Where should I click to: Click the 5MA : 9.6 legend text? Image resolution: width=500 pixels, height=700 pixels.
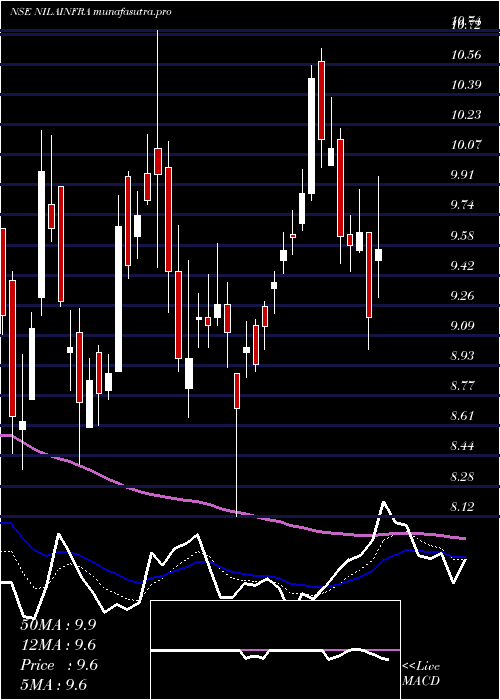[54, 684]
